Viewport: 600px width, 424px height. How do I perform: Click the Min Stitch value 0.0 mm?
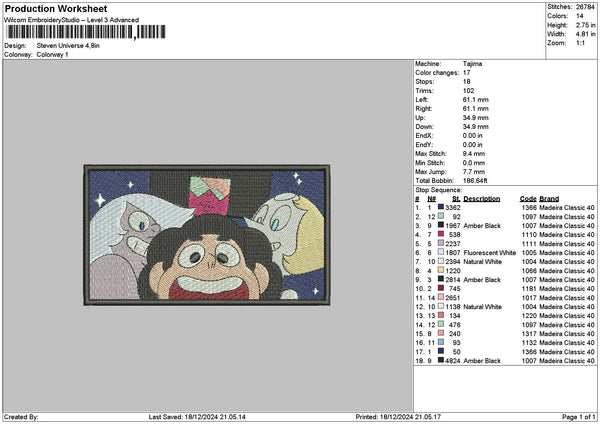point(474,163)
